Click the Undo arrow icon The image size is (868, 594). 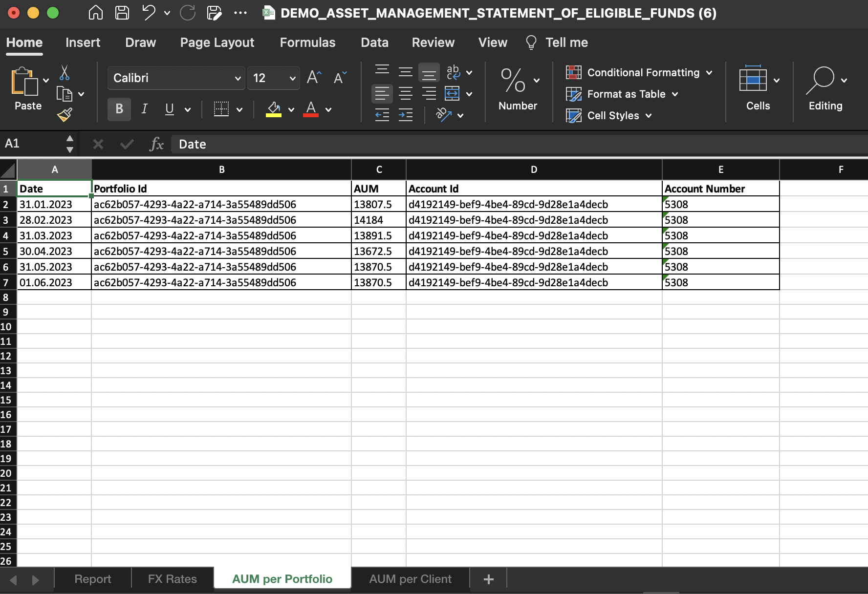149,13
